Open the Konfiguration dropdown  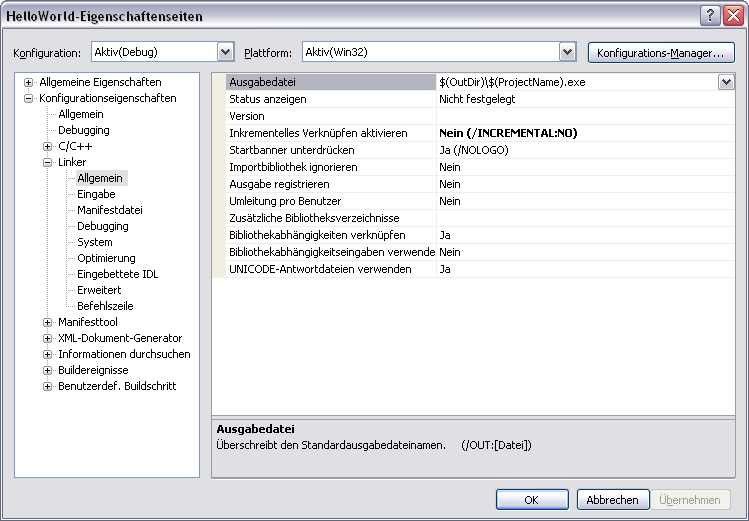tap(225, 51)
